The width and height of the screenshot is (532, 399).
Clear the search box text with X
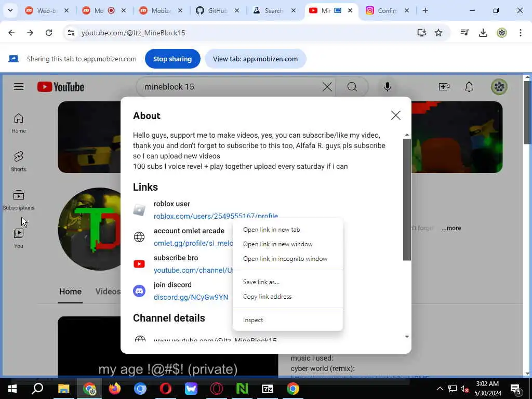(x=327, y=87)
